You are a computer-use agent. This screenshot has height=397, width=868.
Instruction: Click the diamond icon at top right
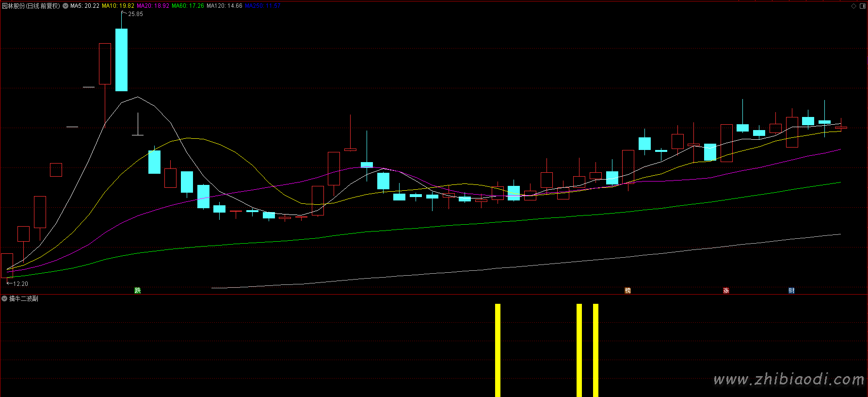[x=853, y=6]
